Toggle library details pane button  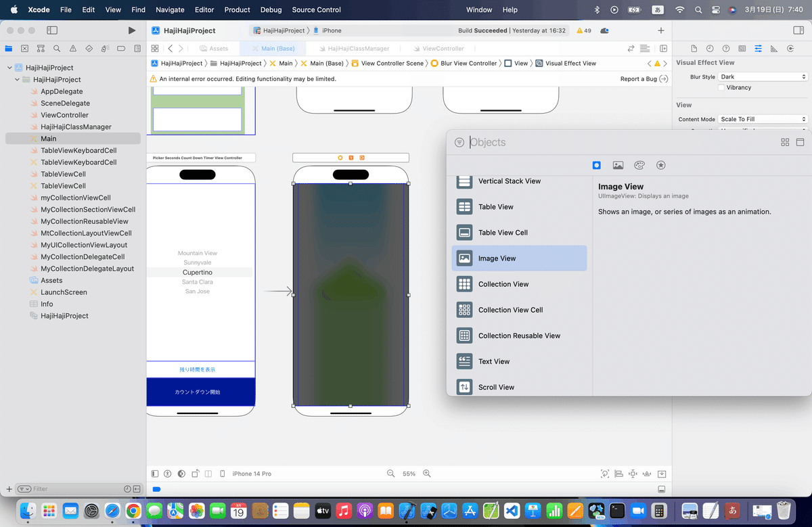pos(800,142)
